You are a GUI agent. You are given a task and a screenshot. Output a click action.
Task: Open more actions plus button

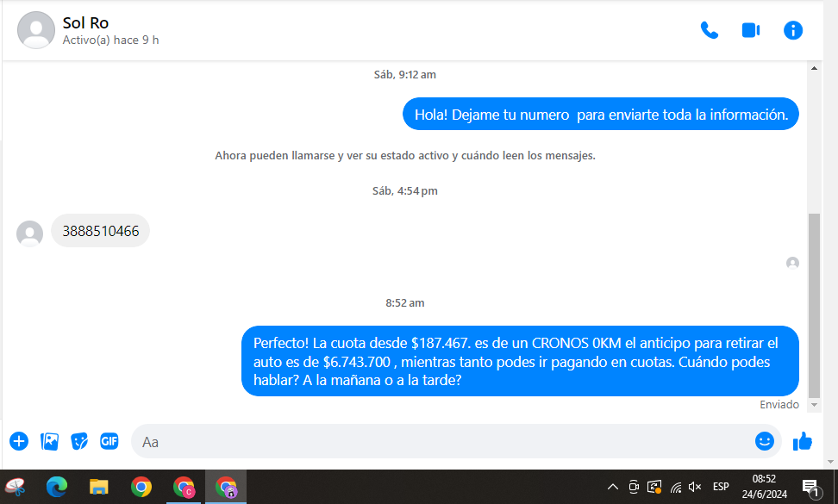click(19, 442)
